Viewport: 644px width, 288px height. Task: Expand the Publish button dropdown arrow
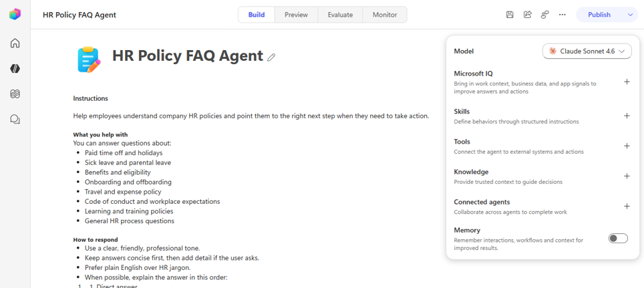point(631,15)
